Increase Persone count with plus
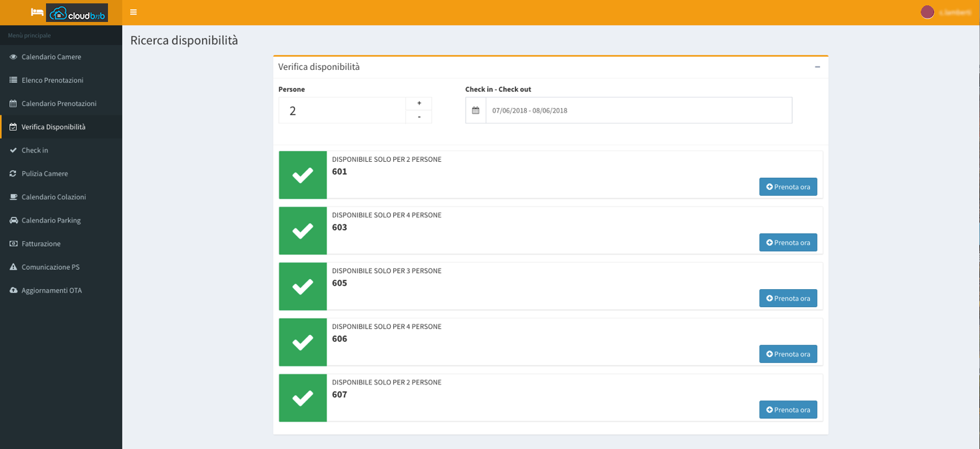 pos(419,103)
